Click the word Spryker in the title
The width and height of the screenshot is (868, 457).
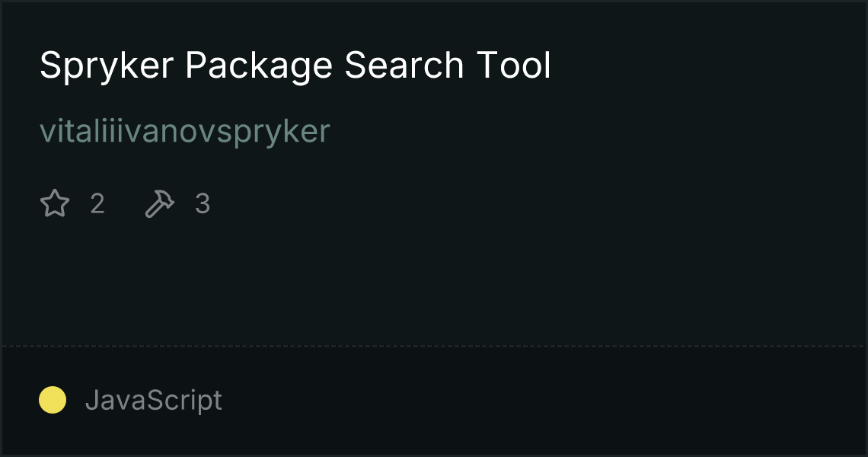coord(106,66)
